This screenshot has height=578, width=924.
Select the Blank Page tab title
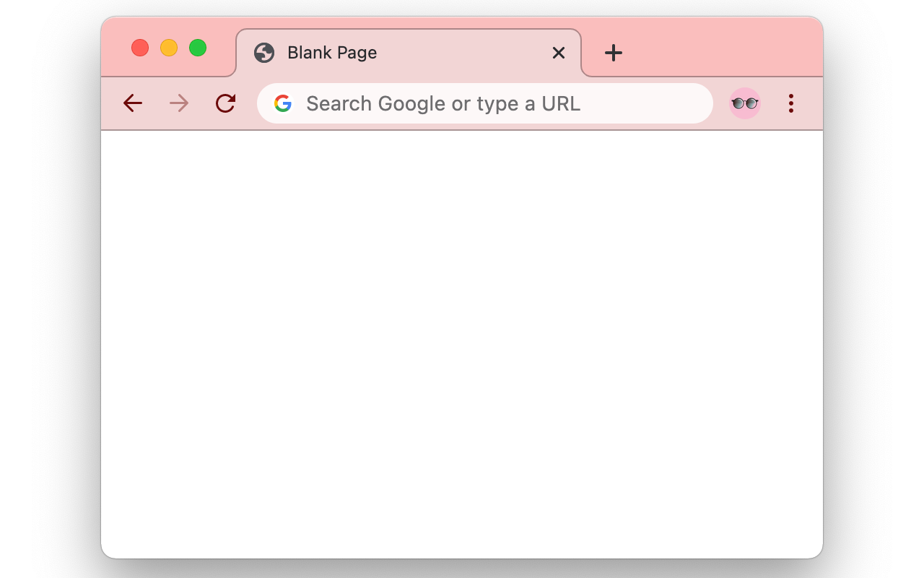pos(332,53)
